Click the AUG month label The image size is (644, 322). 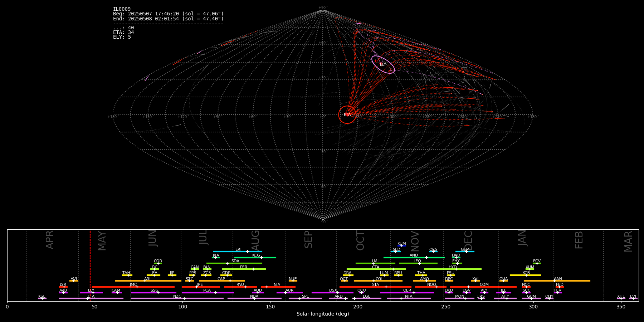click(255, 240)
